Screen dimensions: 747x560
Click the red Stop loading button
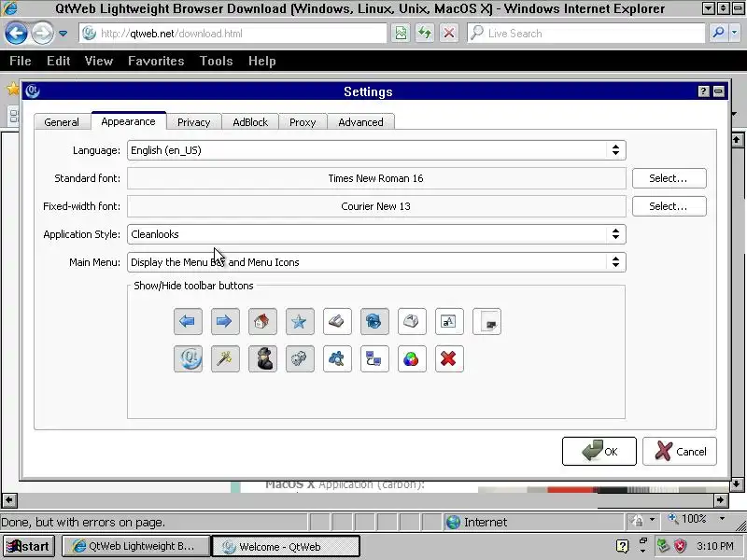(448, 34)
